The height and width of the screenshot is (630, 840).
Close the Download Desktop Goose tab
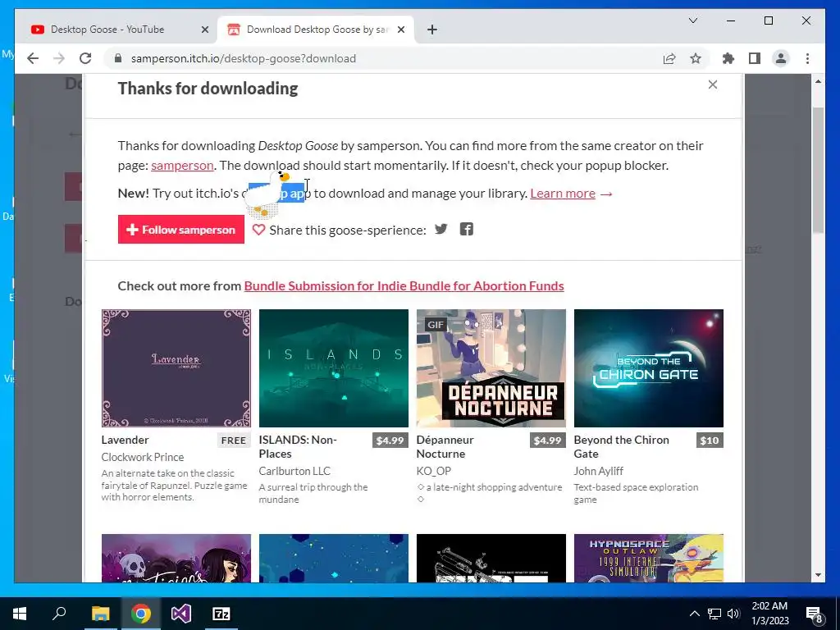[x=400, y=30]
